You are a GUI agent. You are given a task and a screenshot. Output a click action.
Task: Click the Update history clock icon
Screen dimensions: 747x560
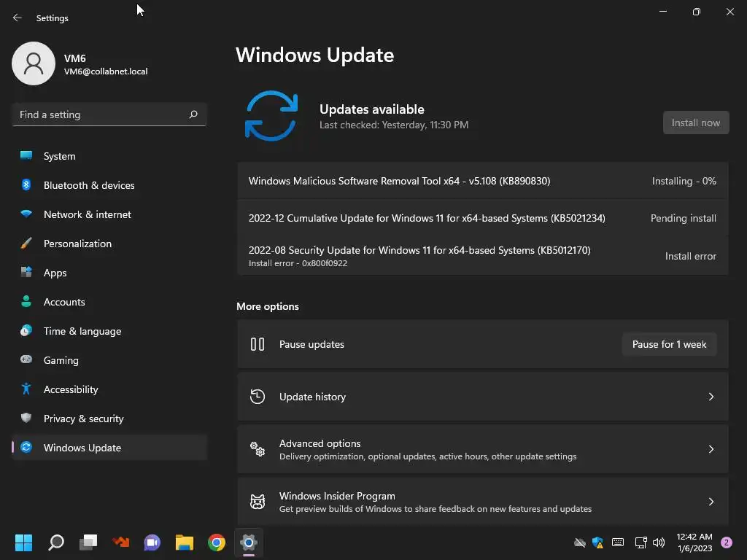pyautogui.click(x=258, y=397)
